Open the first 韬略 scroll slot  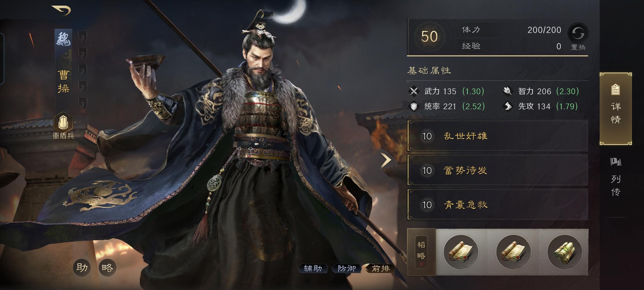[461, 252]
